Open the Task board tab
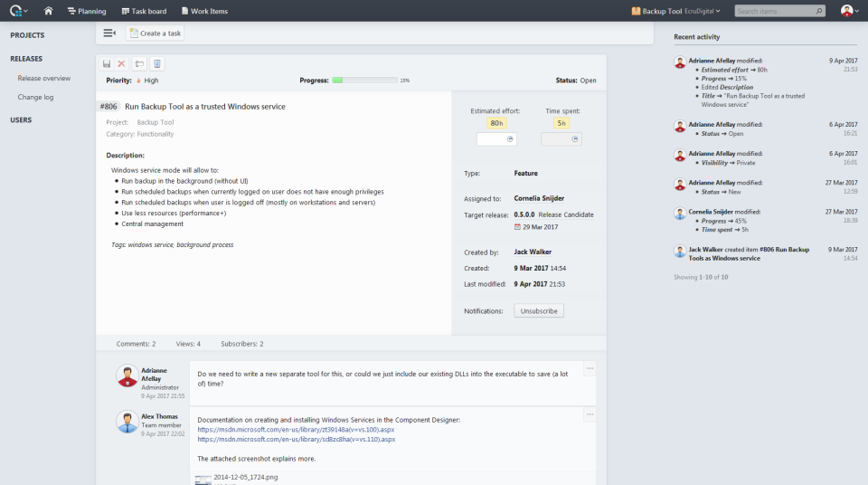 (x=144, y=11)
